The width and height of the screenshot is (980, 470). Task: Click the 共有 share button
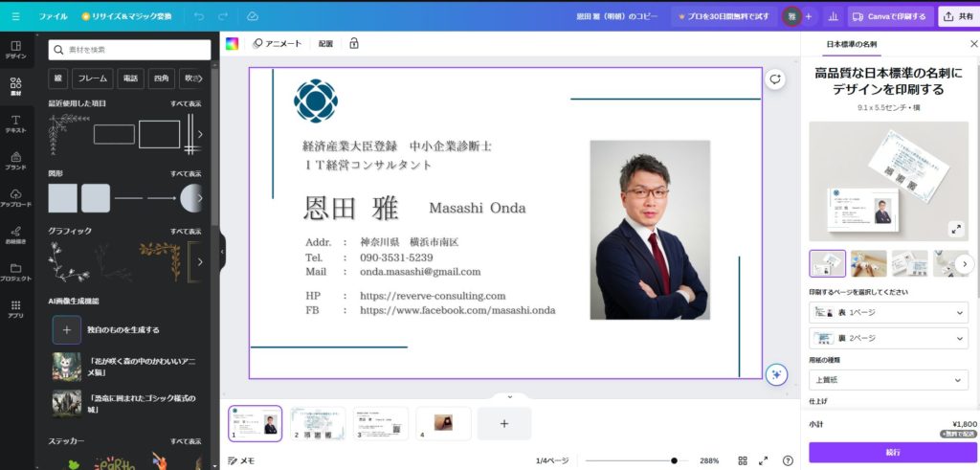[x=958, y=16]
